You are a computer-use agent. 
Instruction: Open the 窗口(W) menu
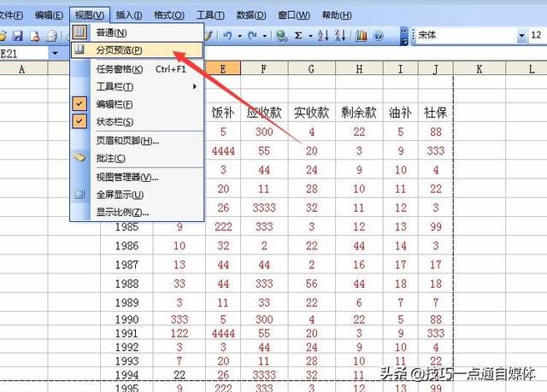[294, 15]
